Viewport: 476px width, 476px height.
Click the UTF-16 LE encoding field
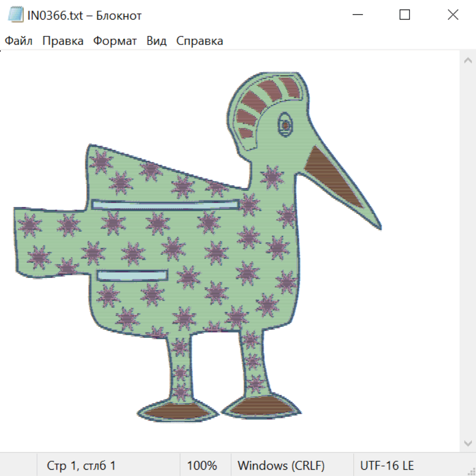click(387, 465)
